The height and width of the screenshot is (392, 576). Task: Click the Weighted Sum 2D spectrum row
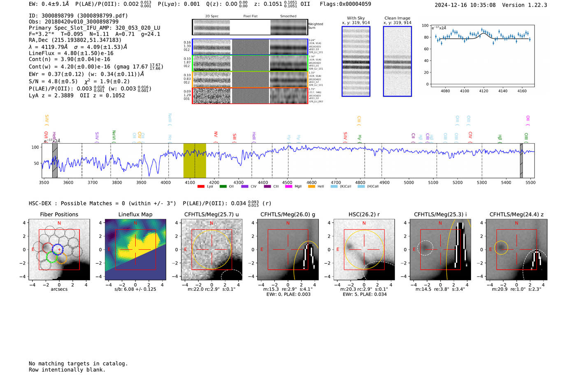250,27
